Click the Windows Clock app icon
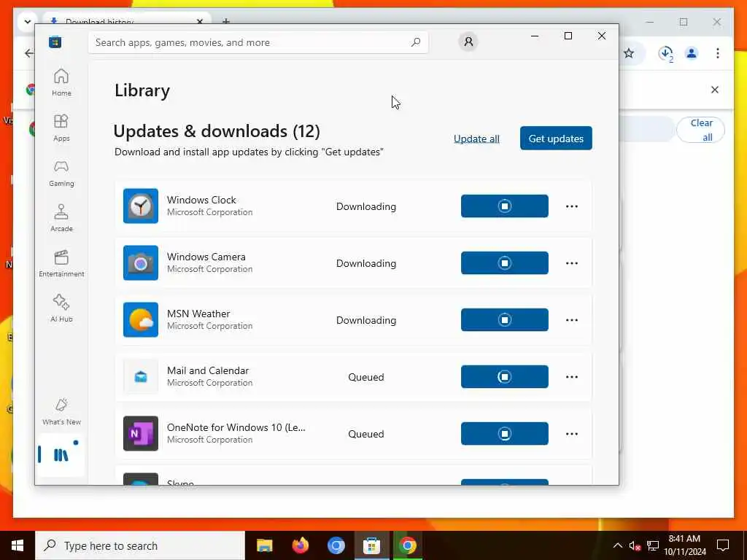Viewport: 747px width, 560px height. (x=141, y=206)
